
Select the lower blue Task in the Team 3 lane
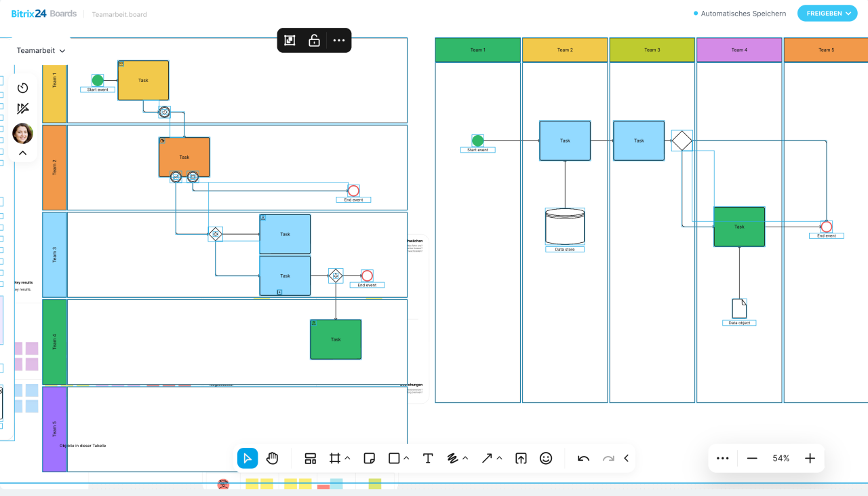pos(285,275)
